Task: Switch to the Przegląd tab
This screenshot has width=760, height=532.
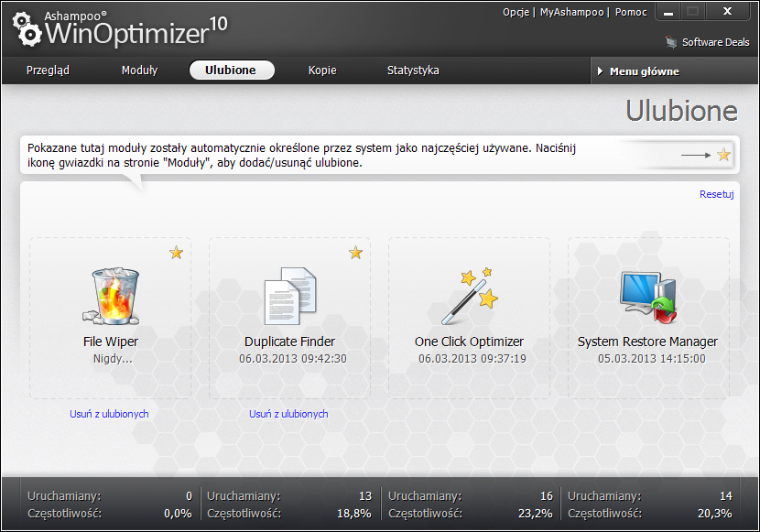Action: [x=48, y=71]
